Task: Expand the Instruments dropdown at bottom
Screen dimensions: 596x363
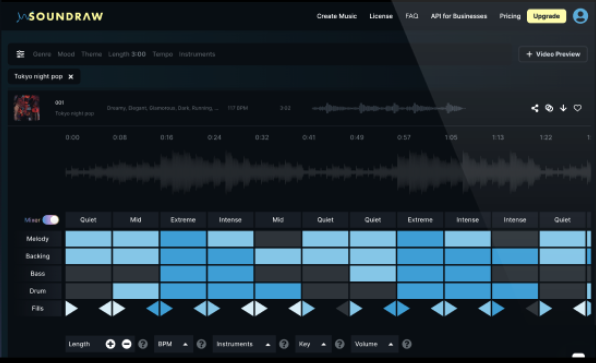Action: (x=244, y=344)
